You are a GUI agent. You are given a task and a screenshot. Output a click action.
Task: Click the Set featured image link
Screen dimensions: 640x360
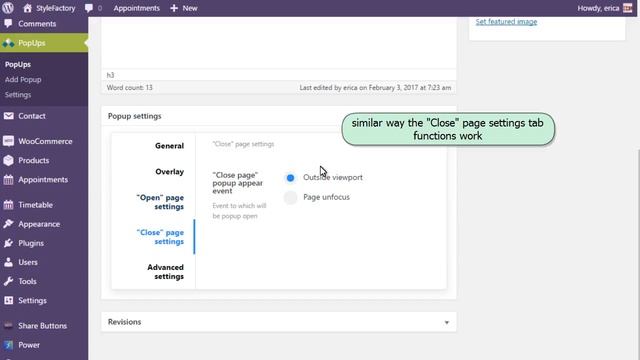pos(506,22)
